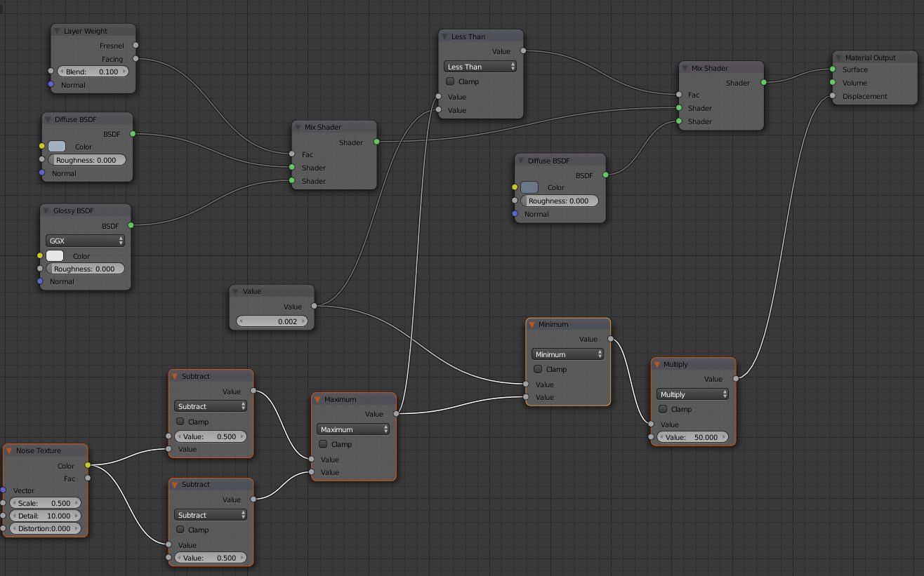Click the dark-blue Diffuse BSDF color swatch

pos(529,187)
